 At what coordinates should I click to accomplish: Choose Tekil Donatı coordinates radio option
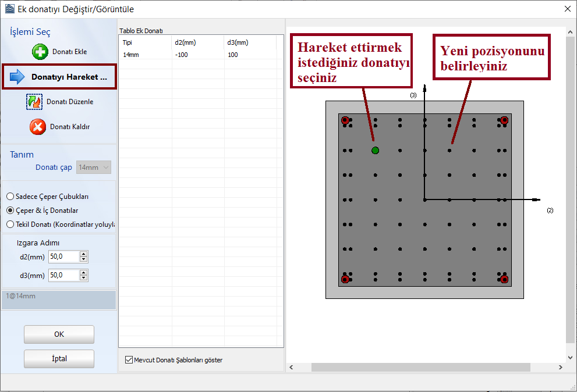(10, 224)
